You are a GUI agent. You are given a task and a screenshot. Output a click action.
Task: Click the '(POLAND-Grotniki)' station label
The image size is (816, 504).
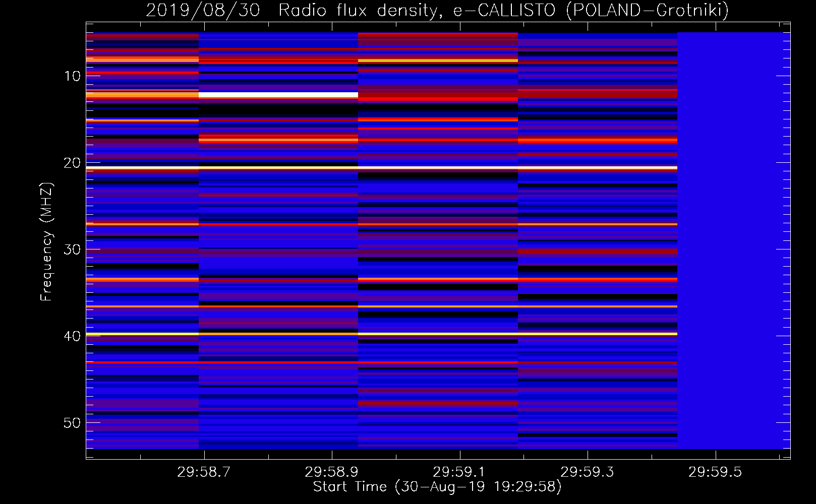tap(647, 10)
